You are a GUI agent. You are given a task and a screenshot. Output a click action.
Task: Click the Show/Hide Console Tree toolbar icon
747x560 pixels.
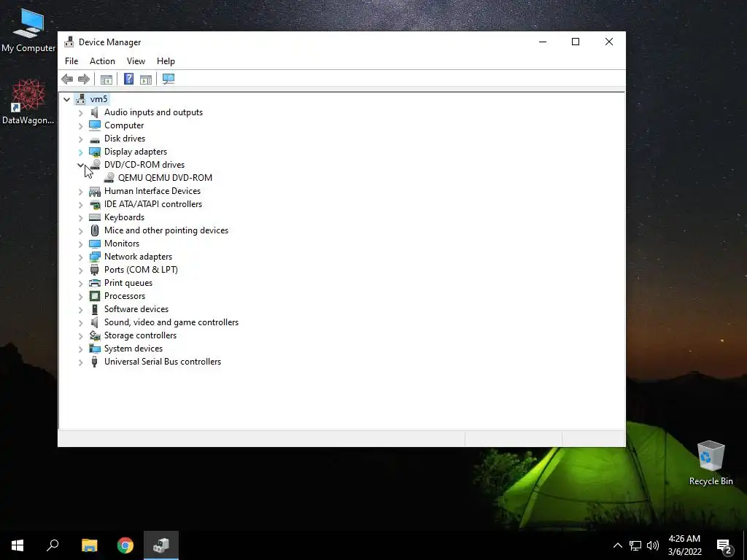pyautogui.click(x=107, y=79)
